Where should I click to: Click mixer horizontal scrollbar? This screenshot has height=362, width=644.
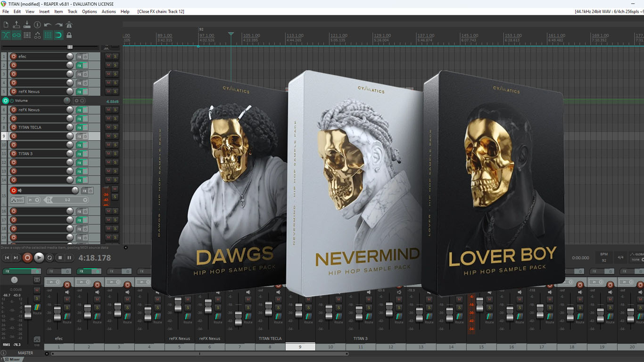coord(198,354)
